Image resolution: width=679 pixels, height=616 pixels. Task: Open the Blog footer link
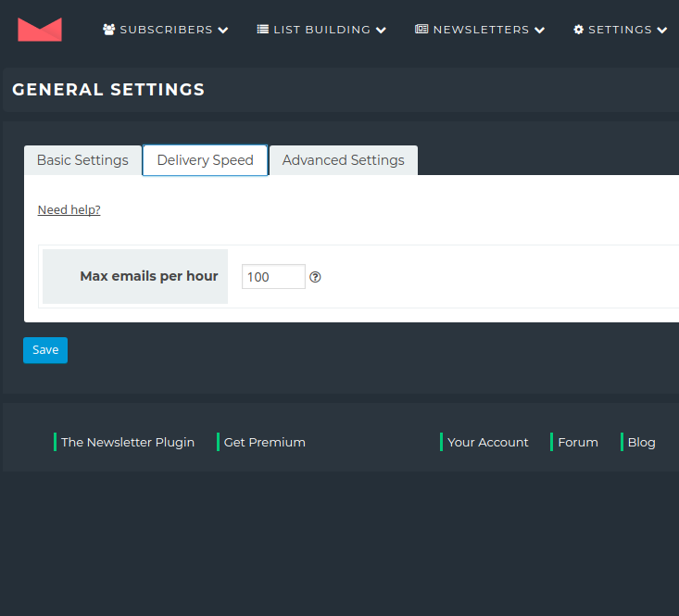point(641,442)
